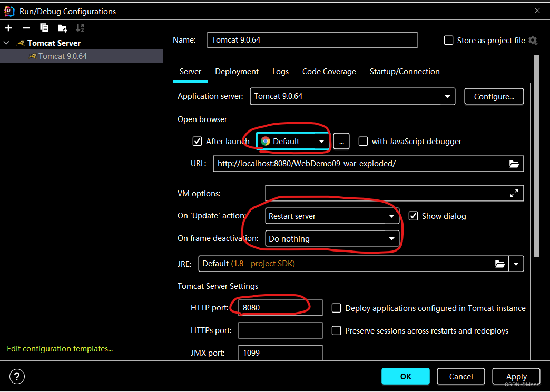Add new configuration with plus icon

[8, 28]
